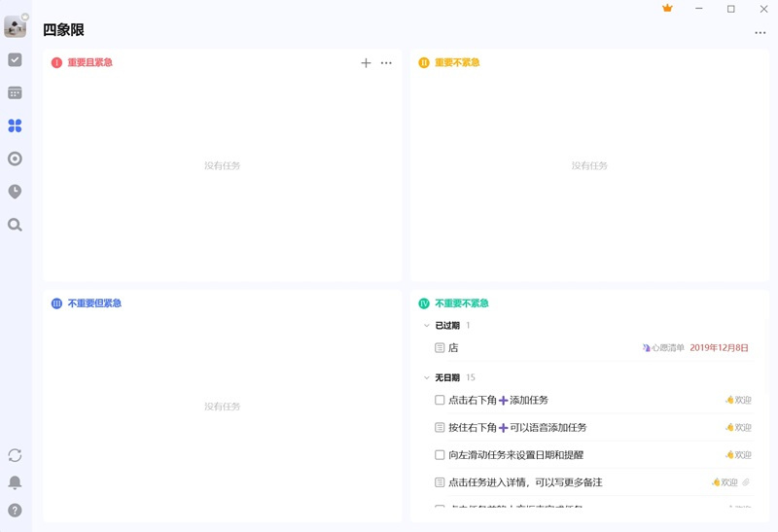Open the user avatar profile
The image size is (778, 532).
(15, 27)
